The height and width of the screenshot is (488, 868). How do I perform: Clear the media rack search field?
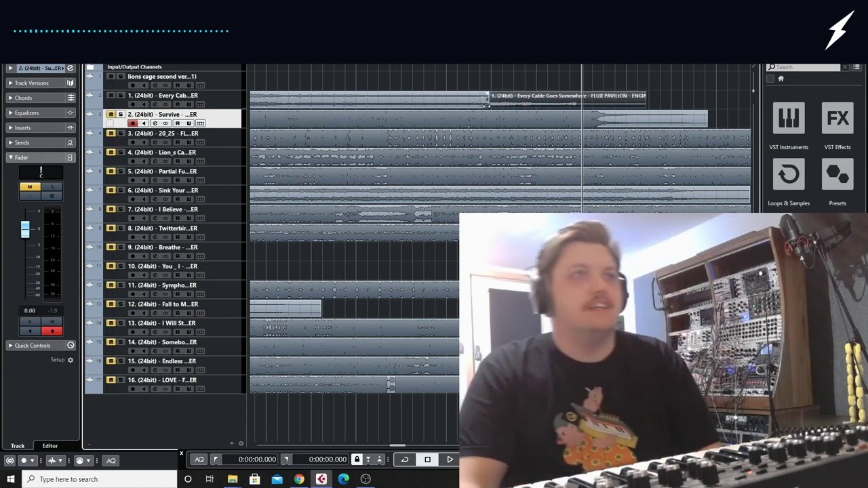(x=844, y=67)
